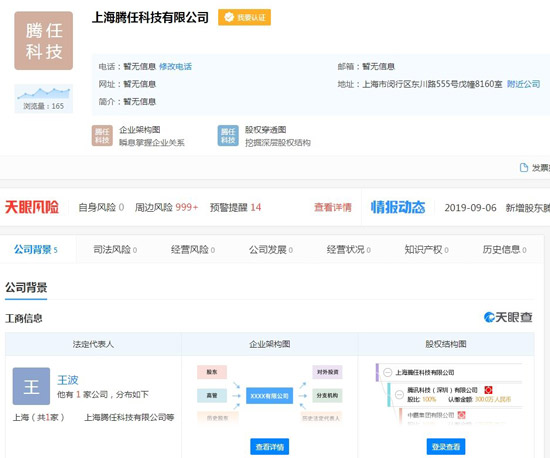Open the 企业架构图 icon
Viewport: 550px width, 458px height.
tap(102, 136)
